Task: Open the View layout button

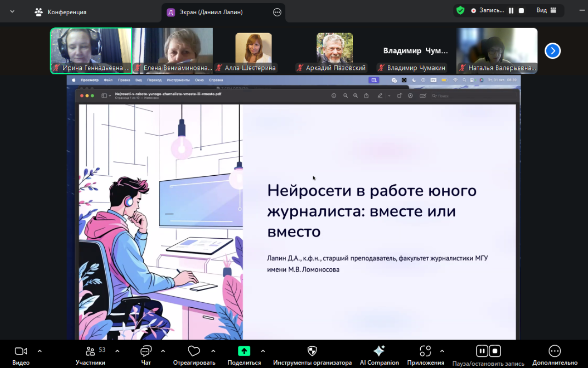Action: [546, 11]
